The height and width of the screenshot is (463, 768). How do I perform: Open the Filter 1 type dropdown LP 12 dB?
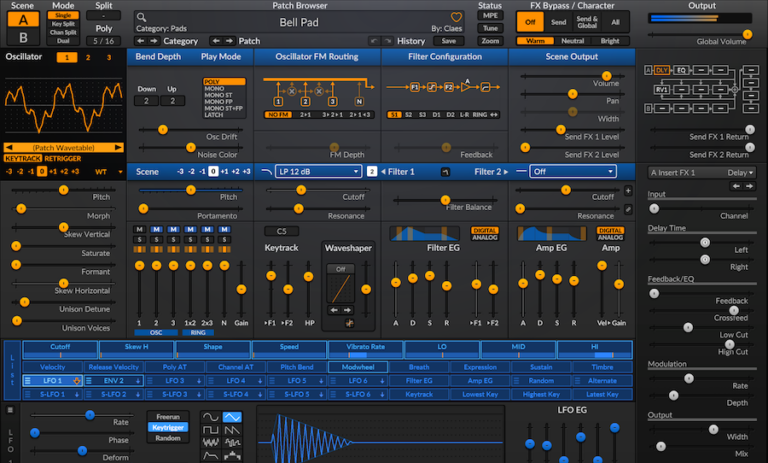tap(318, 171)
